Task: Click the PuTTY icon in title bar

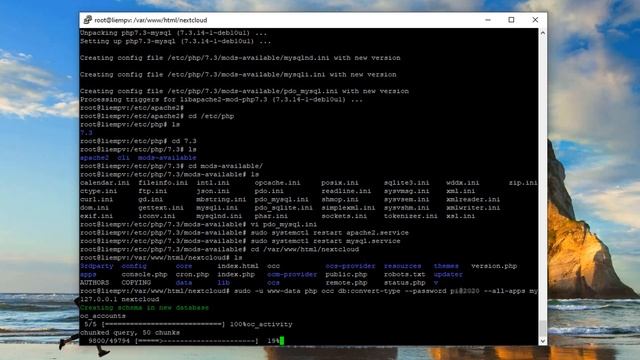Action: (87, 20)
